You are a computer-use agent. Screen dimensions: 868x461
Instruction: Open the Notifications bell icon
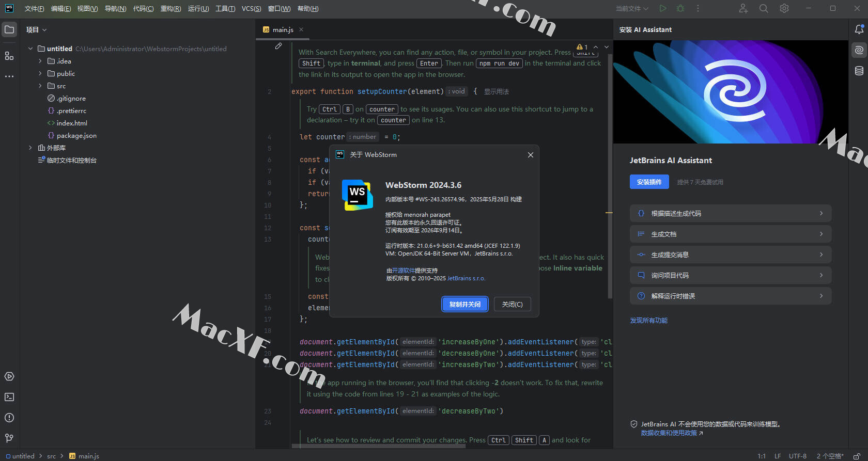coord(859,29)
